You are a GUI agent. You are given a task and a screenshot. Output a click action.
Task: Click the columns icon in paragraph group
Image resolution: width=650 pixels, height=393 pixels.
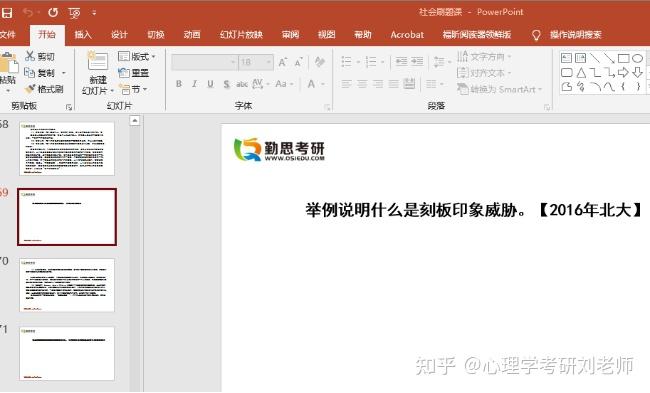(x=431, y=84)
